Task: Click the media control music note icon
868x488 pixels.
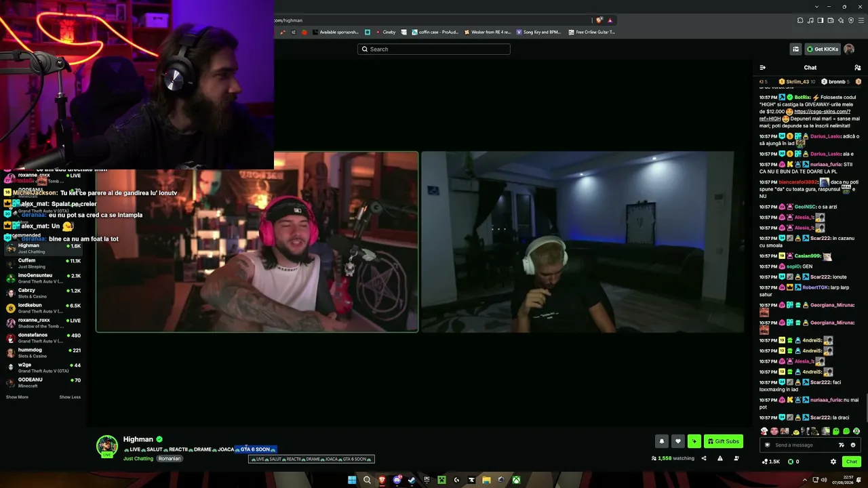Action: 810,20
